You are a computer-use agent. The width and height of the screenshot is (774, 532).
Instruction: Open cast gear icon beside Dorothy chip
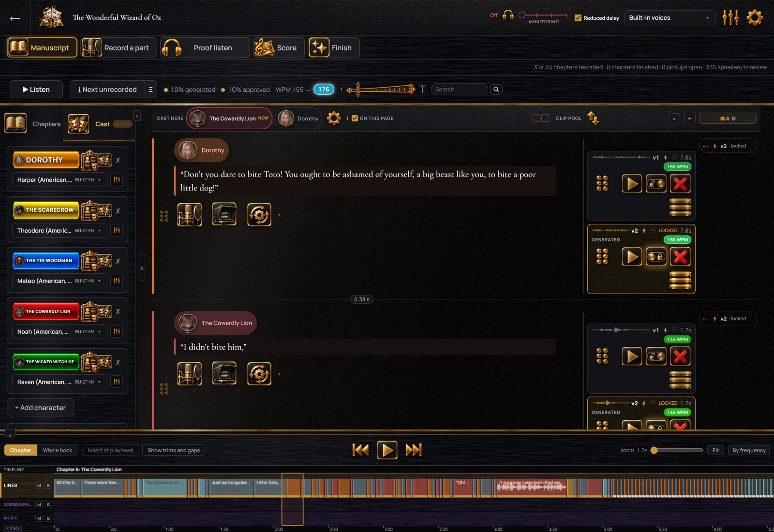click(334, 118)
